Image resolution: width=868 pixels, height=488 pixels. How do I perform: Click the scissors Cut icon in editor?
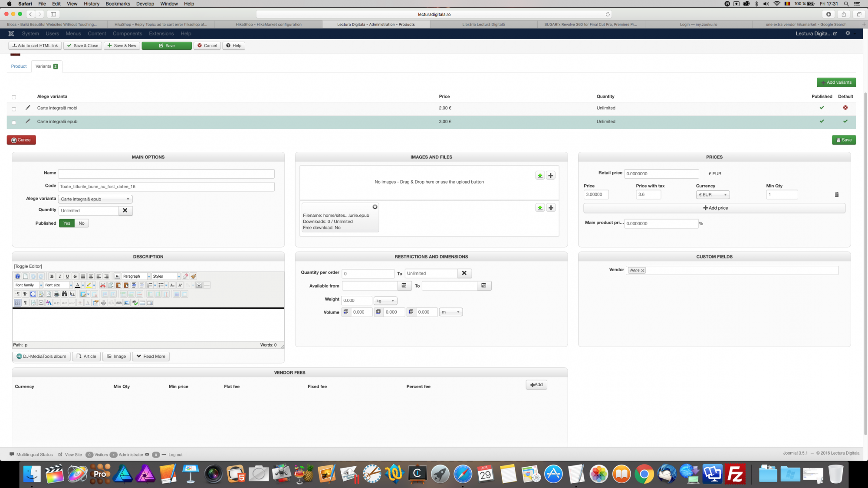pos(103,285)
